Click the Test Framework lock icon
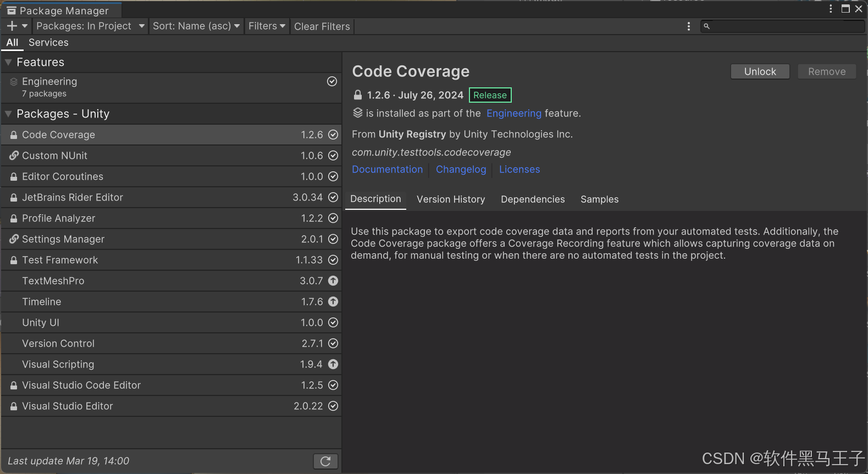Screen dimensions: 868x474 point(14,260)
